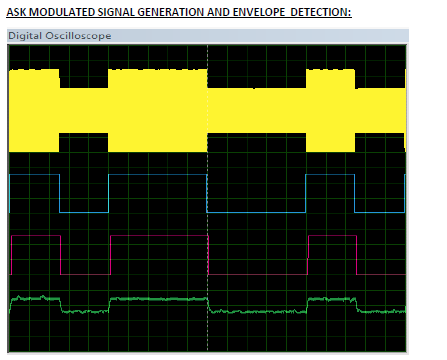Viewport: 447px width, 360px height.
Task: Click the yellow ASK modulated waveform trace
Action: point(207,110)
